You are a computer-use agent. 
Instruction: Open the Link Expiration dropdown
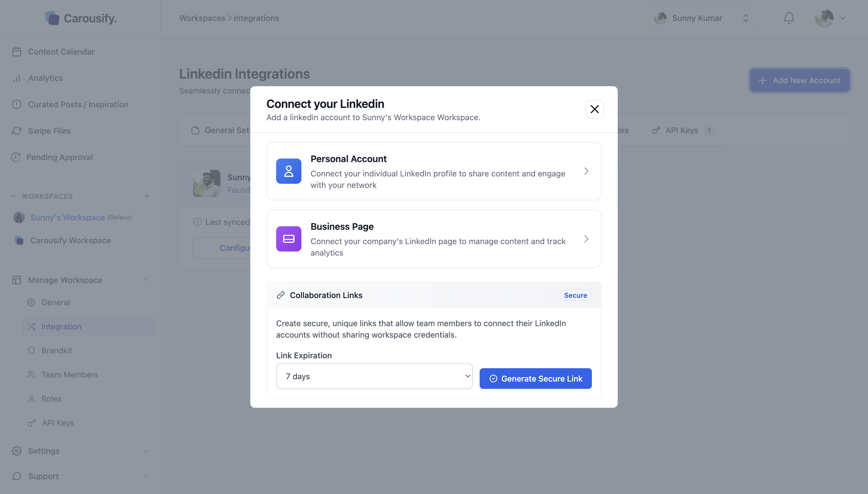click(374, 376)
